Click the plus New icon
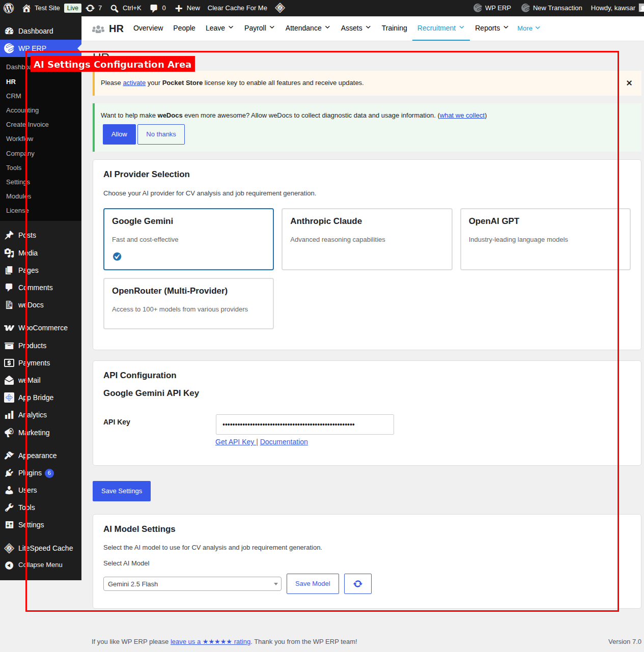This screenshot has height=652, width=644. [179, 8]
